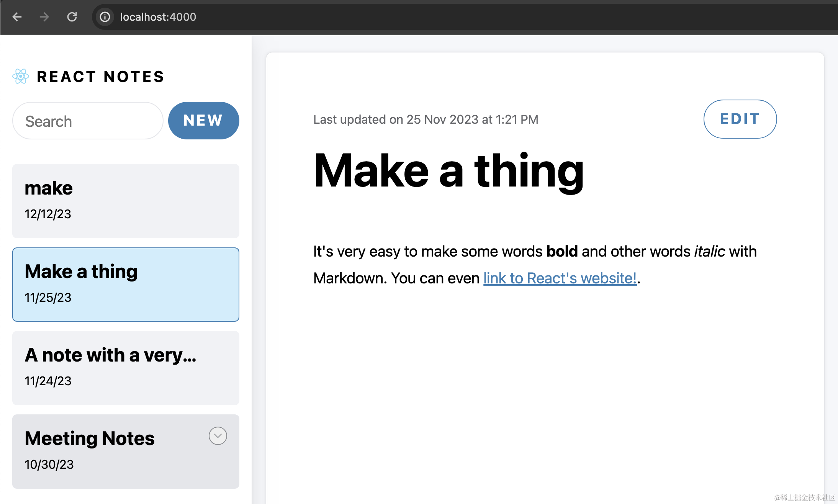Screen dimensions: 838x504
Task: Click the "Make a thing" note title heading
Action: [448, 171]
